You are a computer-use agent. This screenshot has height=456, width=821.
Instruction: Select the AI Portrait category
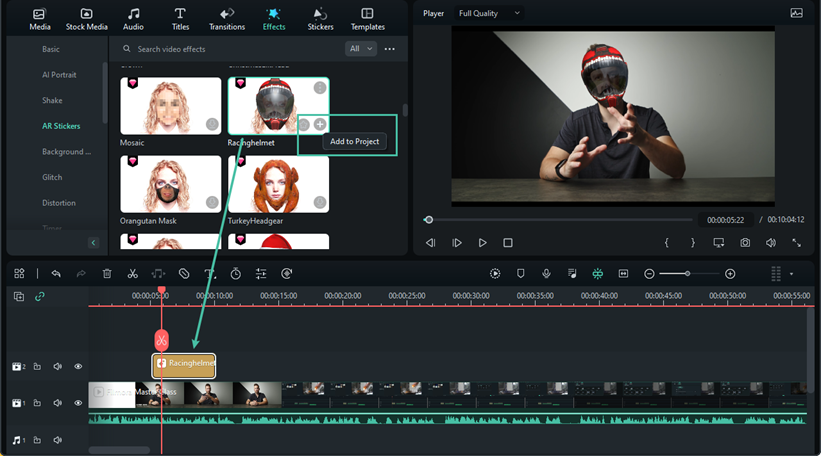[59, 75]
